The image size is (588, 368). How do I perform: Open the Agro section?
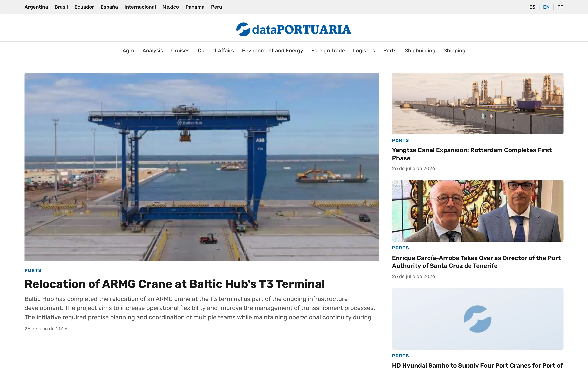tap(128, 51)
